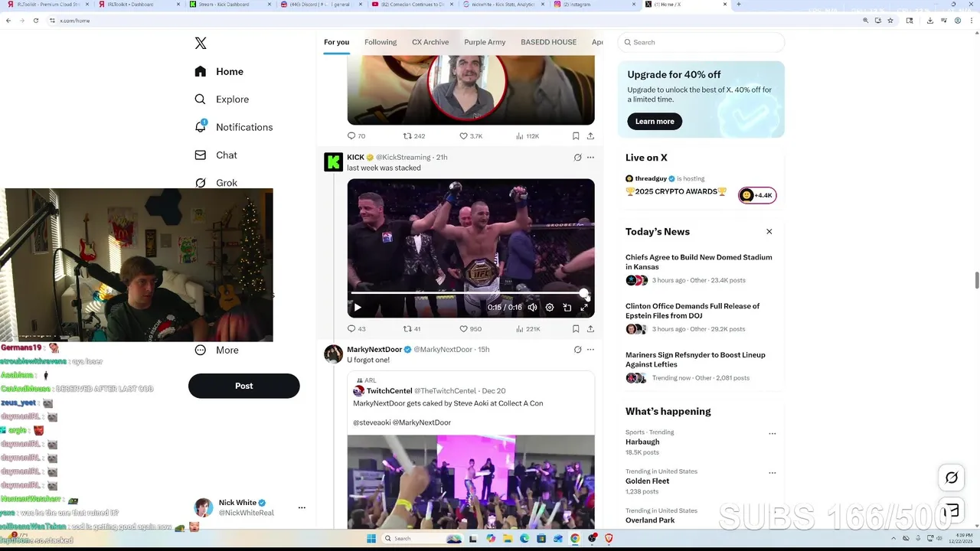Open Chat in the sidebar
The height and width of the screenshot is (551, 980).
click(x=216, y=155)
